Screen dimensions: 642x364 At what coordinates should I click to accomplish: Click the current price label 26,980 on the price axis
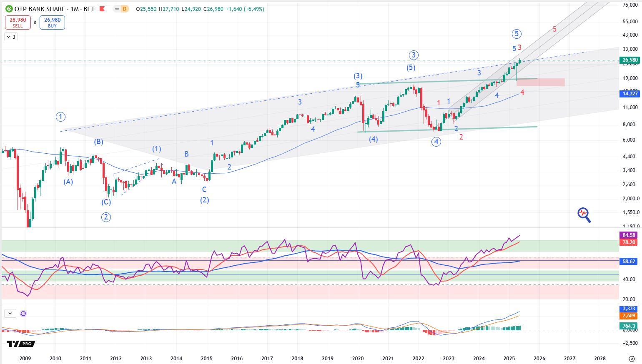point(630,60)
